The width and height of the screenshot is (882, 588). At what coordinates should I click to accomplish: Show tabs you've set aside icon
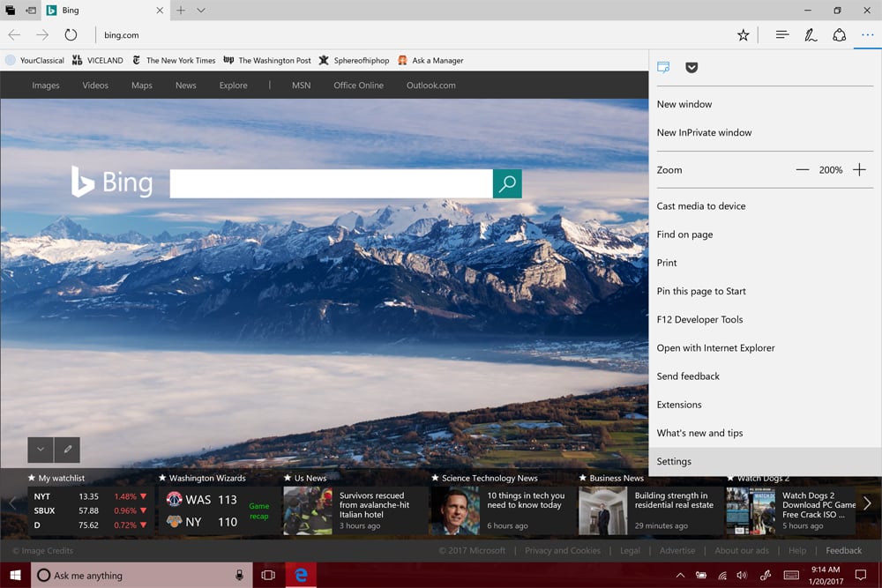pos(10,10)
